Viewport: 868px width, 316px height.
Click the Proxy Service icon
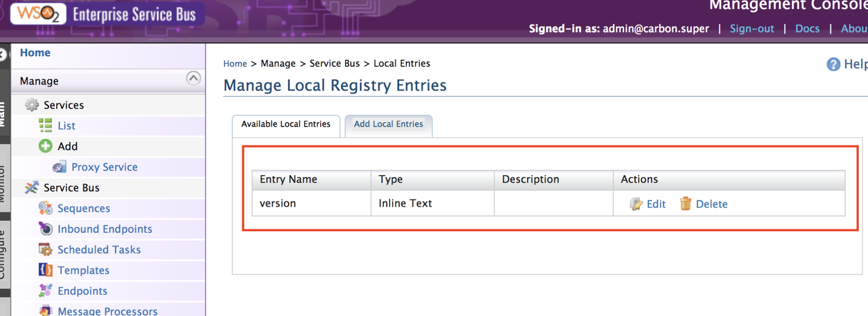pos(59,167)
